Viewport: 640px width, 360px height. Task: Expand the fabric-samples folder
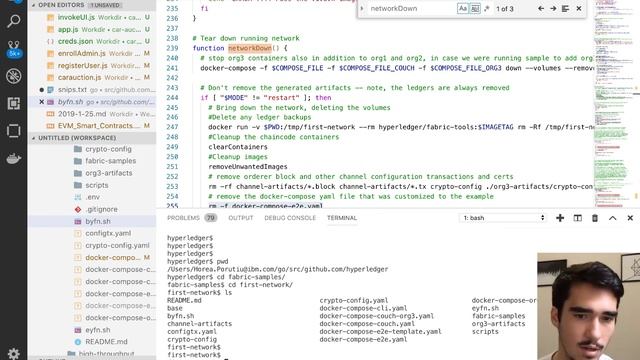(92, 161)
